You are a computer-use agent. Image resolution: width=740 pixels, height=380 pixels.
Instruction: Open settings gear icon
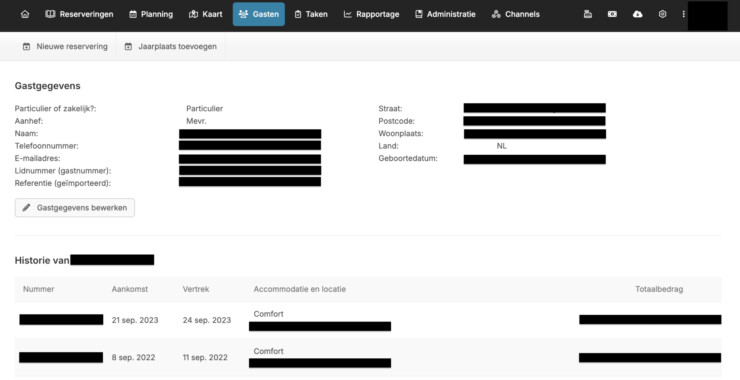(663, 14)
